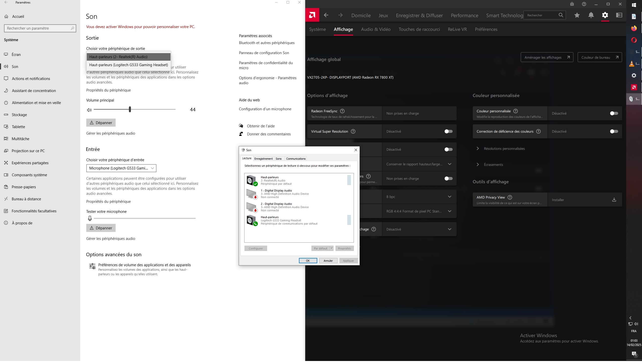Enable the Couleur personnalisée toggle
The image size is (642, 364).
click(x=614, y=113)
